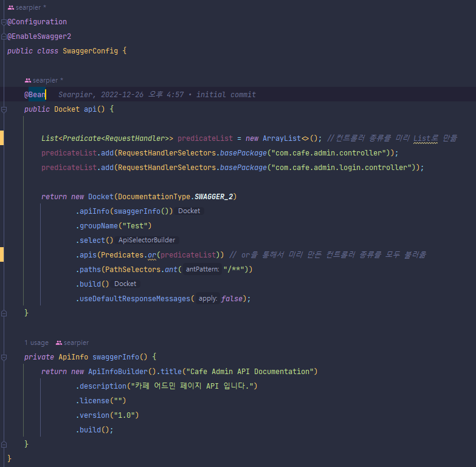The height and width of the screenshot is (467, 476).
Task: Click the .license("") call
Action: 101,401
